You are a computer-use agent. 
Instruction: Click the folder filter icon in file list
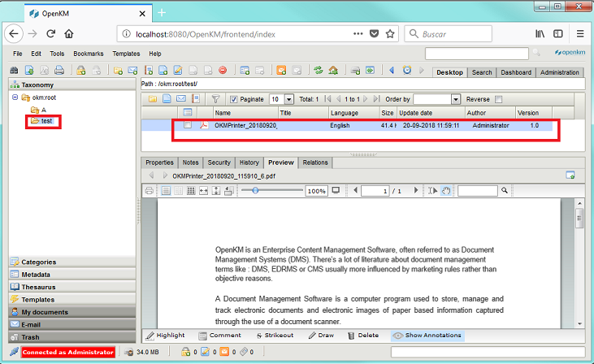152,99
